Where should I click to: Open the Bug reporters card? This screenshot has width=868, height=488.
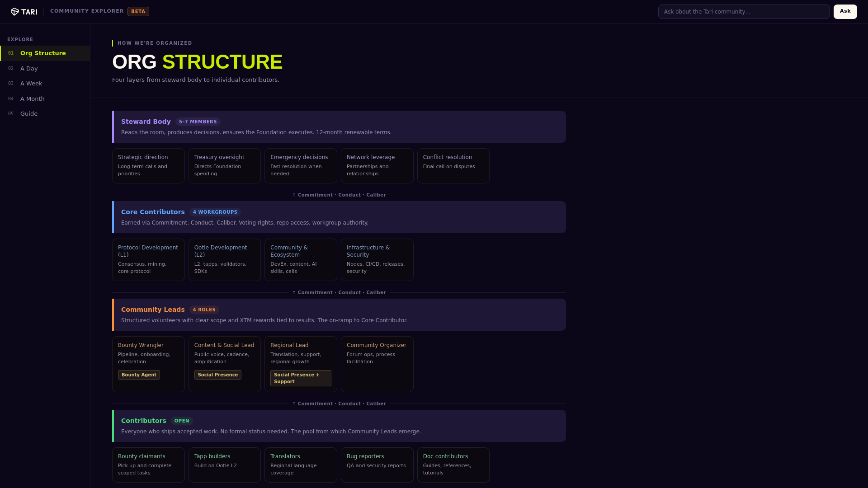click(x=377, y=465)
